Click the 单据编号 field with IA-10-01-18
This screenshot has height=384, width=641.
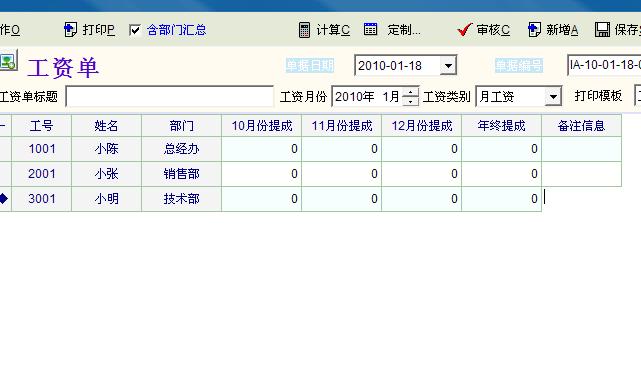click(x=604, y=65)
